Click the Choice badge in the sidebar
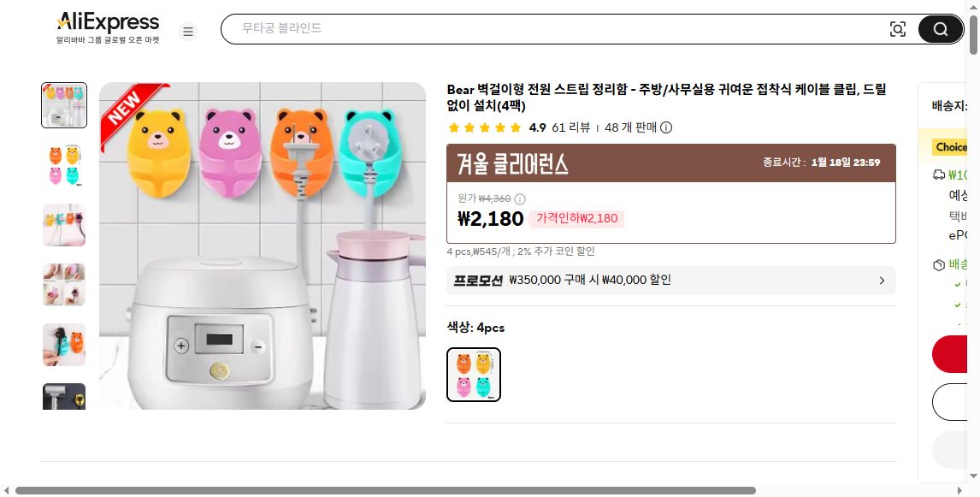980x497 pixels. click(x=952, y=146)
